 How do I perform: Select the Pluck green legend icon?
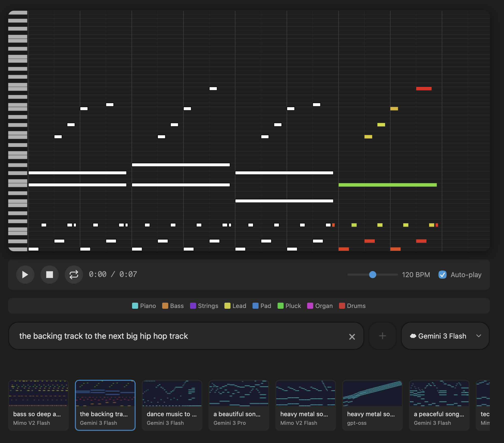coord(280,306)
